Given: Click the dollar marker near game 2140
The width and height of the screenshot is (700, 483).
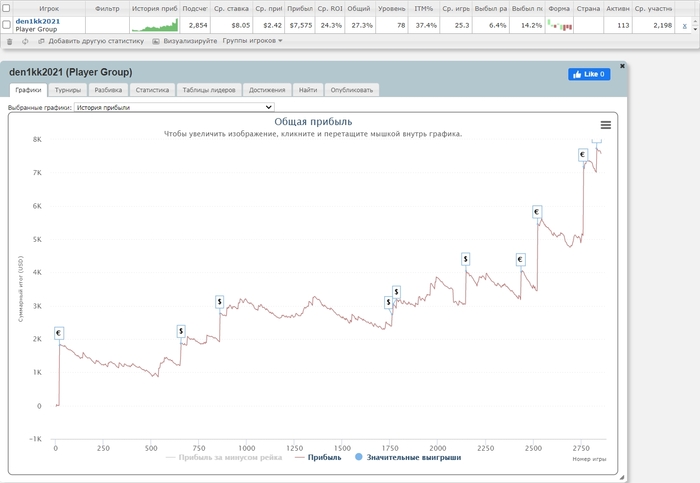Looking at the screenshot, I should click(465, 259).
